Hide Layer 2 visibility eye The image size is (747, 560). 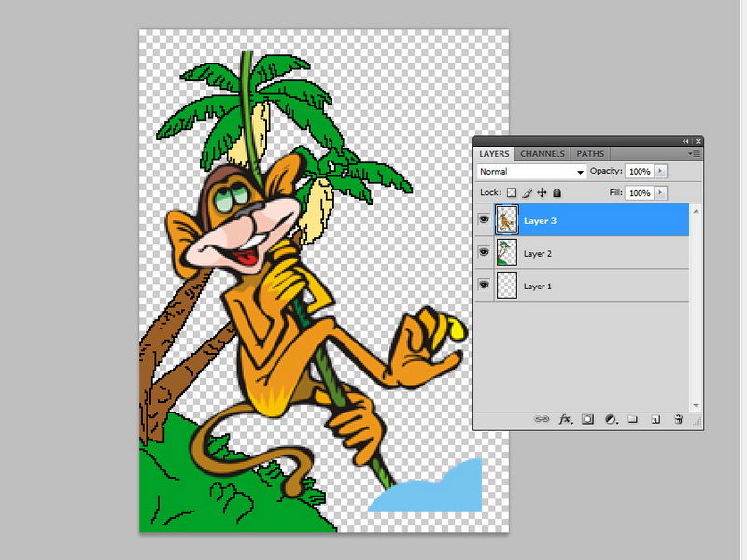tap(484, 252)
